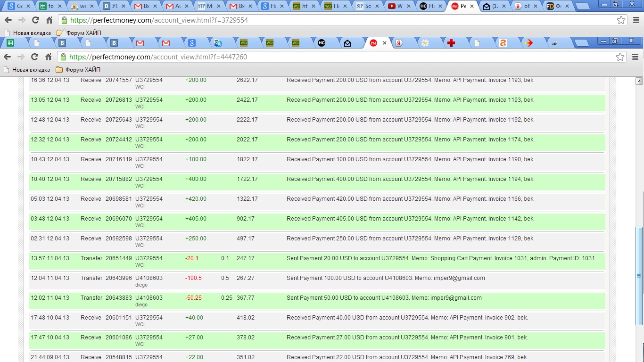The image size is (644, 362).
Task: Open a new tab in the background window
Action: pos(583,7)
